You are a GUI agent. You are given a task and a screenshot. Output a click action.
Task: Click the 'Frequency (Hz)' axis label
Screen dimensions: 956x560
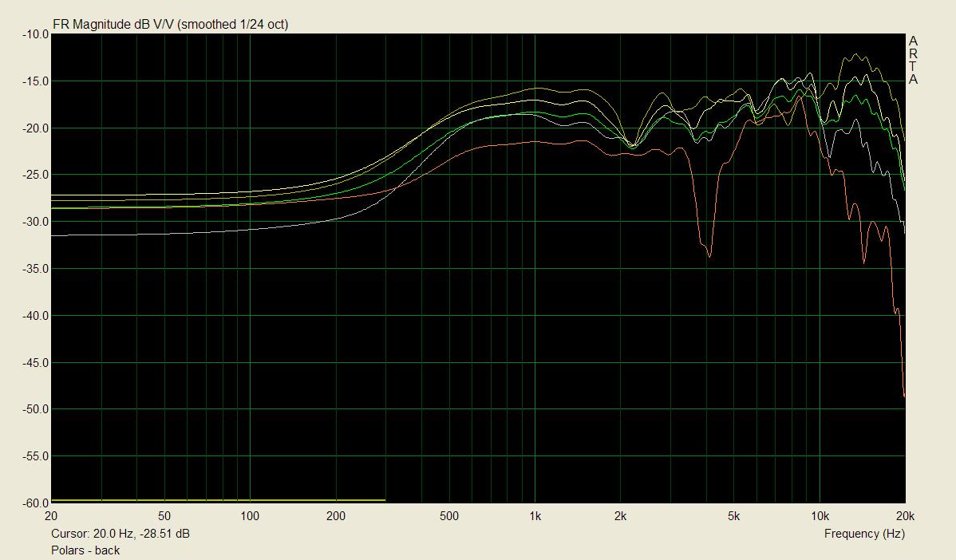pos(864,534)
